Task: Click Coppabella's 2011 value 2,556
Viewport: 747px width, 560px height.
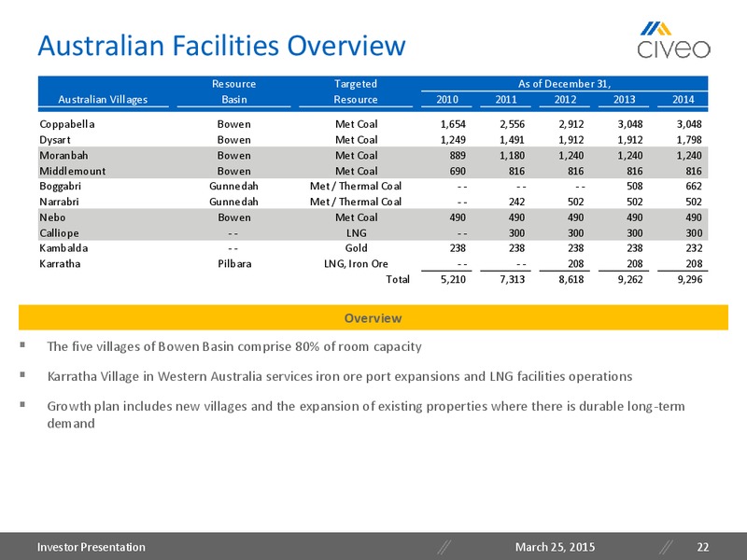Action: pyautogui.click(x=512, y=124)
